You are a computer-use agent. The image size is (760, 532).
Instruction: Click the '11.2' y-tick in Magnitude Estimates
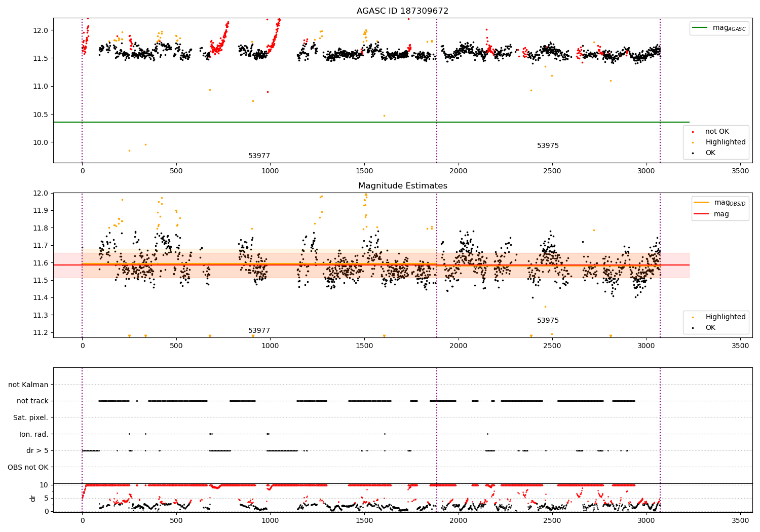[x=41, y=333]
